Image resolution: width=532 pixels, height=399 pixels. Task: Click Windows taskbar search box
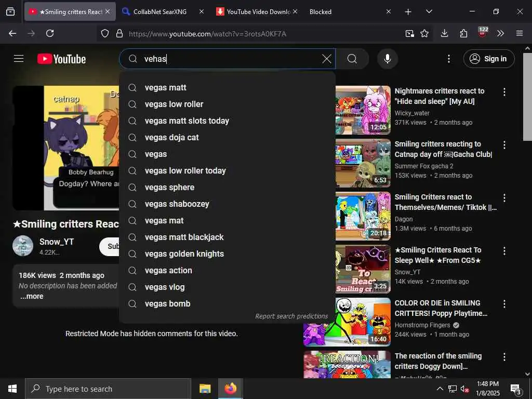108,389
